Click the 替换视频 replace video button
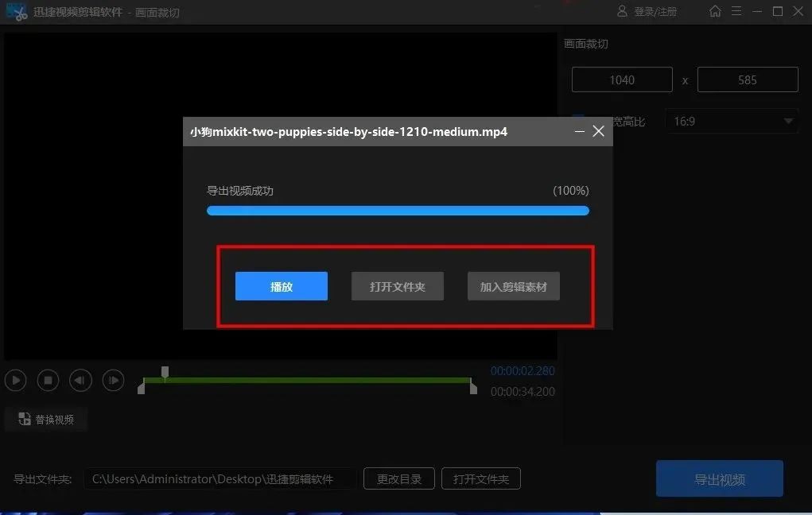Viewport: 812px width, 515px height. pyautogui.click(x=46, y=419)
